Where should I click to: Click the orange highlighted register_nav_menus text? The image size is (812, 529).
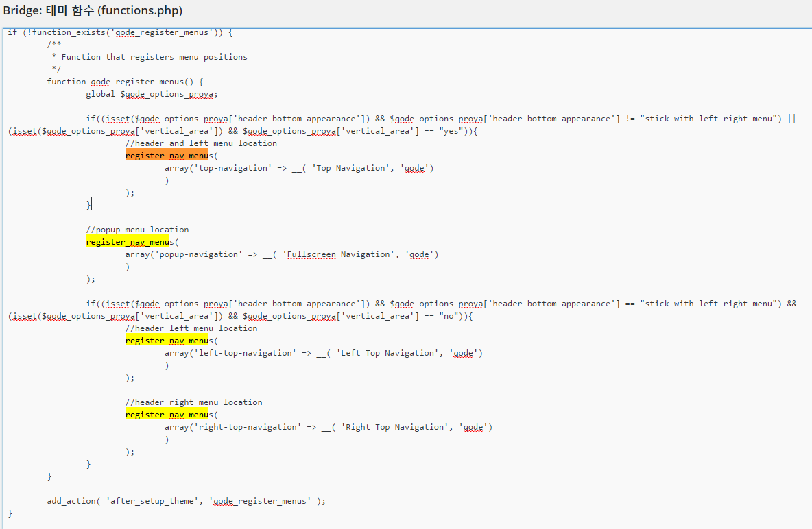click(x=167, y=156)
